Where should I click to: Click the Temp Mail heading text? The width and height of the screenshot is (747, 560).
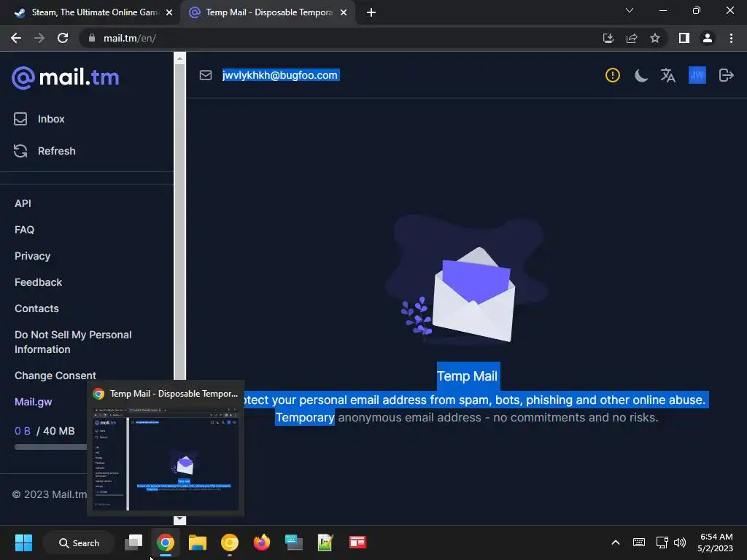[468, 376]
